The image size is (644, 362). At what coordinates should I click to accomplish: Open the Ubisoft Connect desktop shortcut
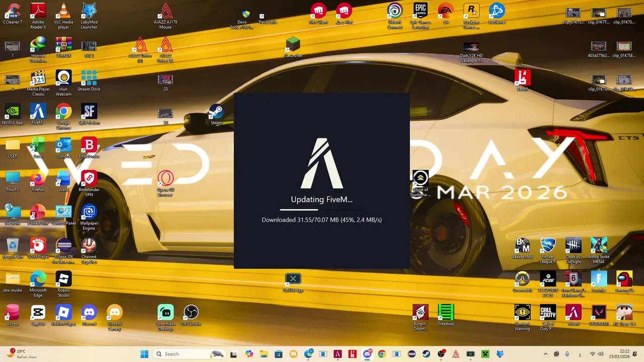coord(395,16)
